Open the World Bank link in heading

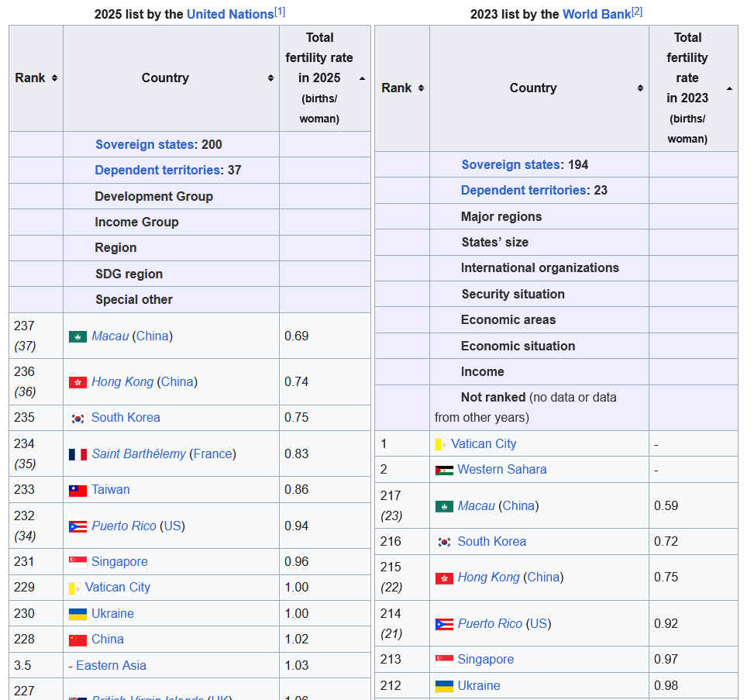(x=596, y=14)
